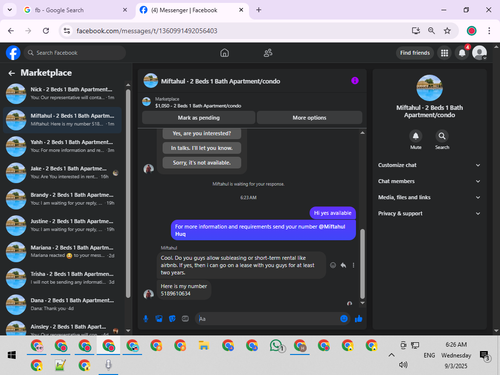Open the Facebook logo home link

[x=13, y=53]
